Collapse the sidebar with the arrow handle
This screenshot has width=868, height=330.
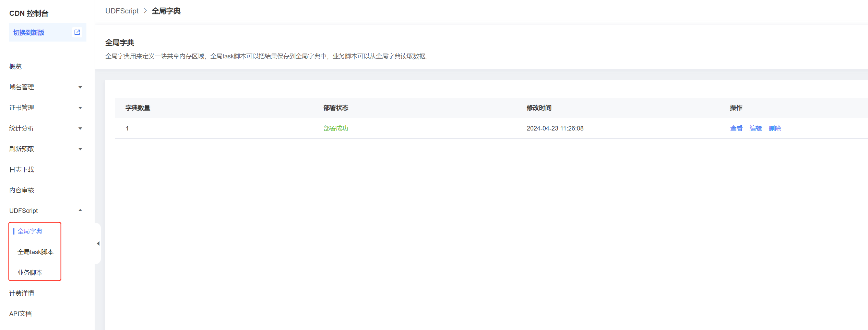(98, 243)
